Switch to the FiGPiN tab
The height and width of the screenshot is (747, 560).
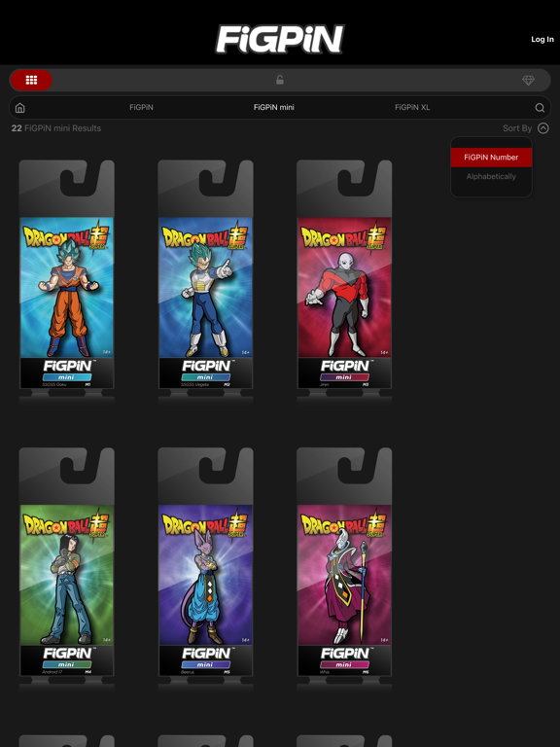click(x=141, y=108)
